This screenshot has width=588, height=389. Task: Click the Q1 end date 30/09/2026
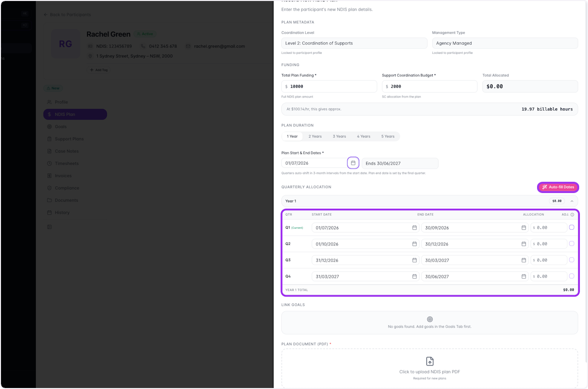[475, 228]
